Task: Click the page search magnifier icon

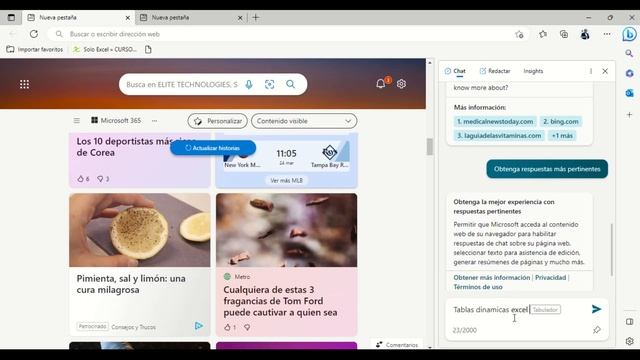Action: [291, 84]
